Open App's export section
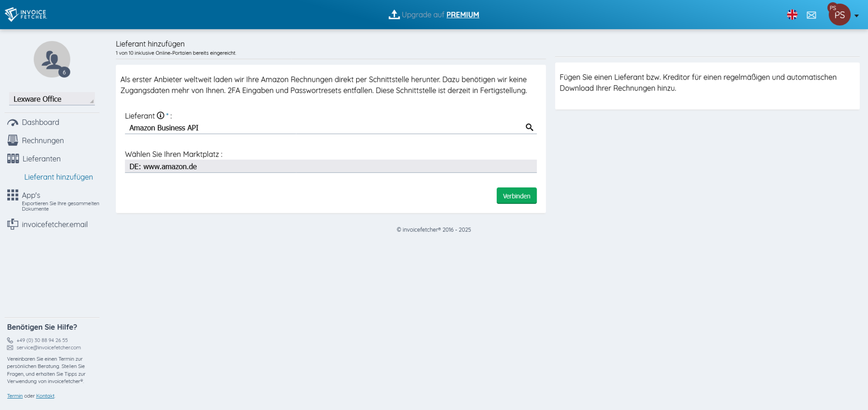This screenshot has height=410, width=868. 31,195
